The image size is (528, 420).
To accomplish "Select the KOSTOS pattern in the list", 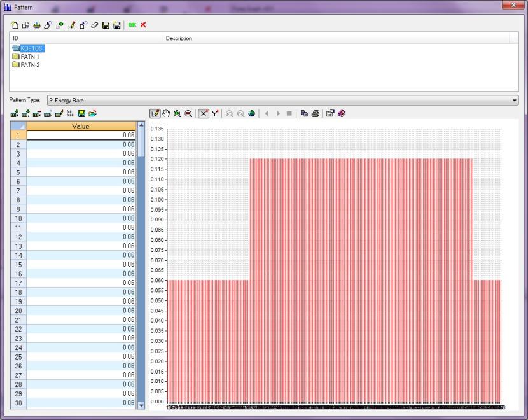I will pos(31,48).
